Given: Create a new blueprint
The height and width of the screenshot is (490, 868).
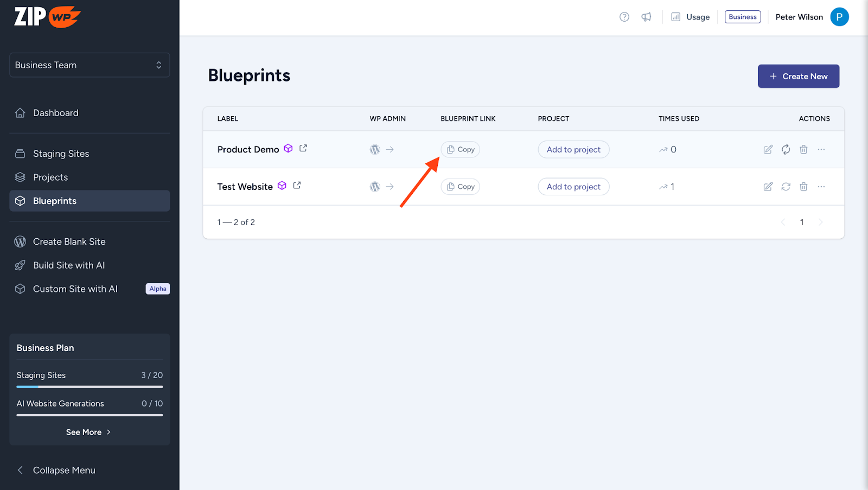Looking at the screenshot, I should coord(798,76).
